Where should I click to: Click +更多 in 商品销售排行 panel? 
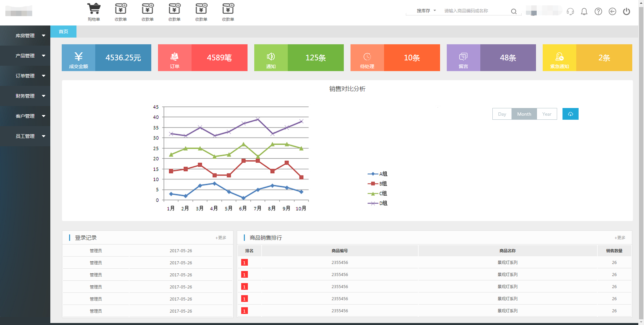[x=620, y=238]
